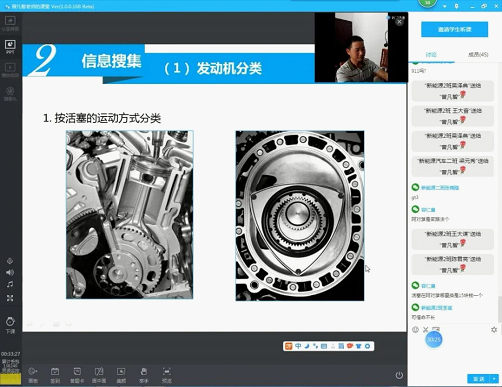Close the teacher webcam video overlay
The image size is (502, 387).
399,22
